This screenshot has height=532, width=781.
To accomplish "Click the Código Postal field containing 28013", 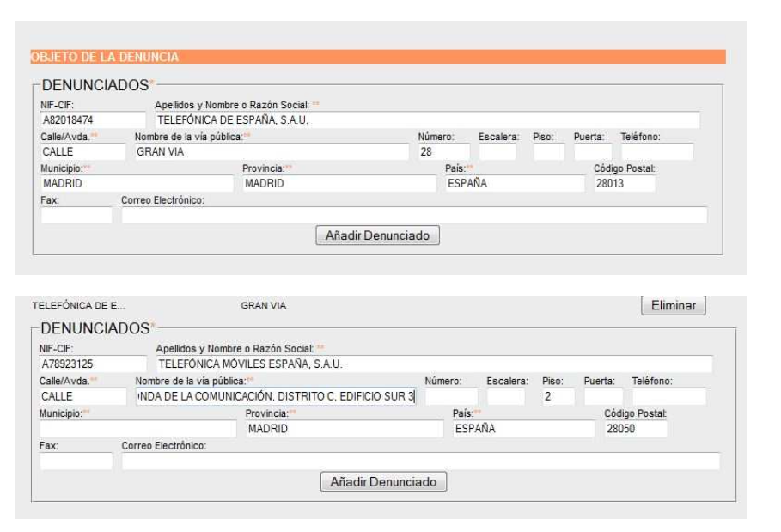I will click(625, 184).
